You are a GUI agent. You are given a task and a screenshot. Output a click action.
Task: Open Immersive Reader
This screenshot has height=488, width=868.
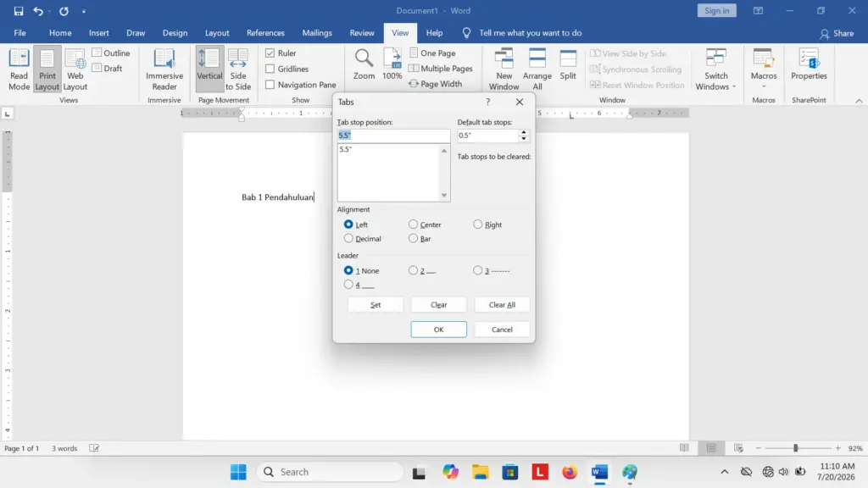pos(164,69)
